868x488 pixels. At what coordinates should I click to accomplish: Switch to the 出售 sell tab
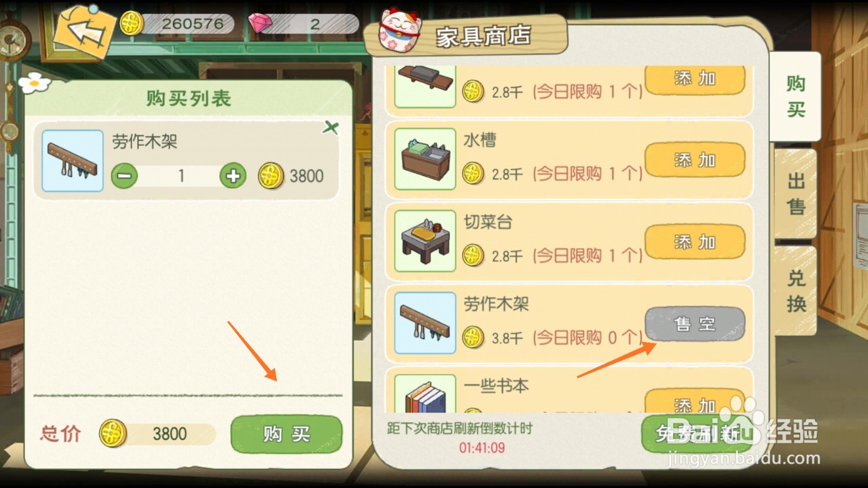796,194
